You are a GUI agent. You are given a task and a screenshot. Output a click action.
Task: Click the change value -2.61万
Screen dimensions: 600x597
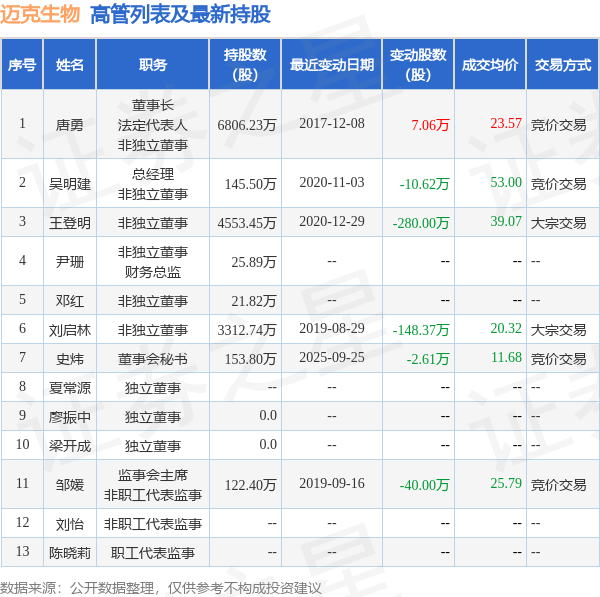point(427,359)
